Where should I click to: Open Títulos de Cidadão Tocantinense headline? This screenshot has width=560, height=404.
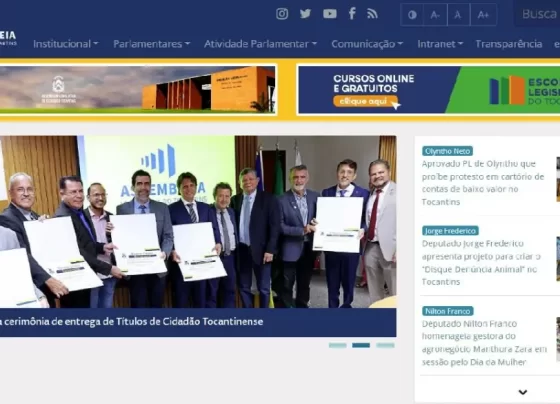pos(131,322)
